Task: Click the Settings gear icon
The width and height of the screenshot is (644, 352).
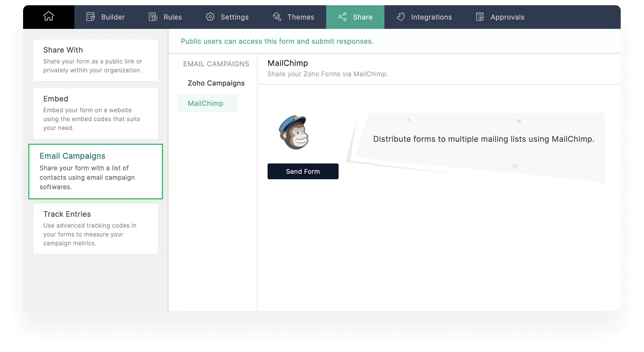Action: pos(210,17)
